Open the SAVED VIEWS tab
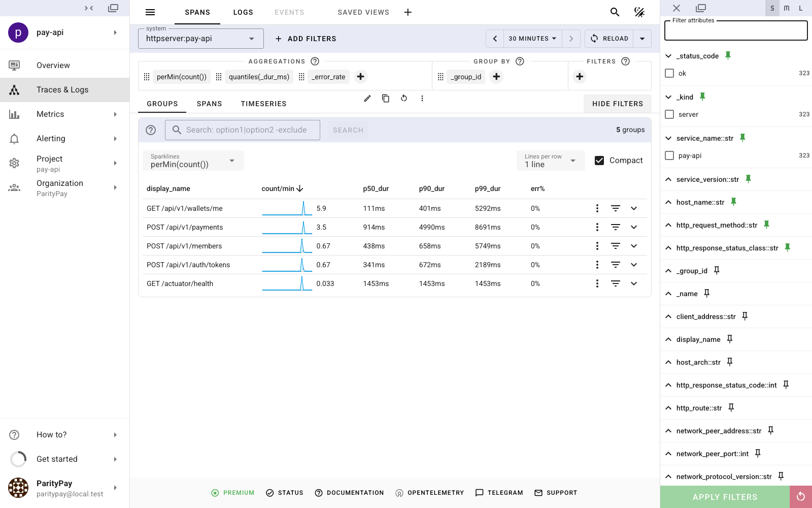The width and height of the screenshot is (812, 508). point(363,12)
